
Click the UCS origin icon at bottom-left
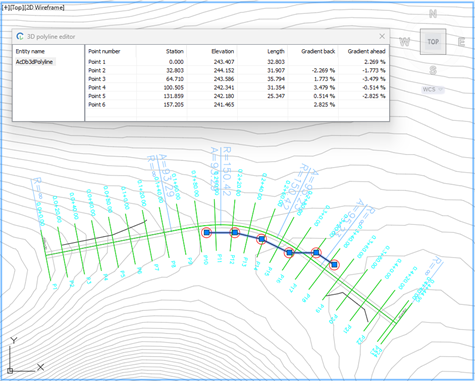point(10,370)
